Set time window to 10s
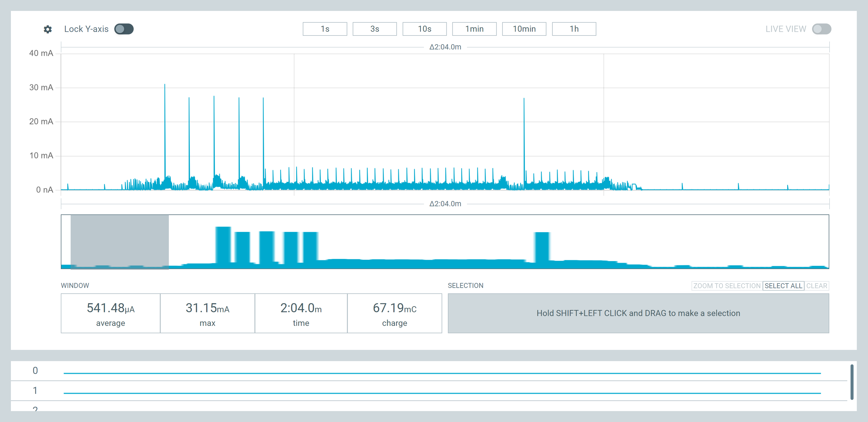 425,29
